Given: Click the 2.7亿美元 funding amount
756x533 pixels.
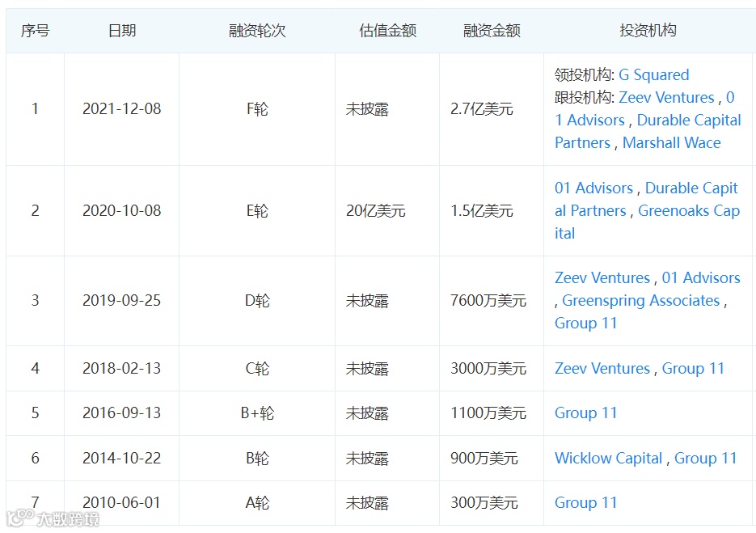Looking at the screenshot, I should coord(482,109).
